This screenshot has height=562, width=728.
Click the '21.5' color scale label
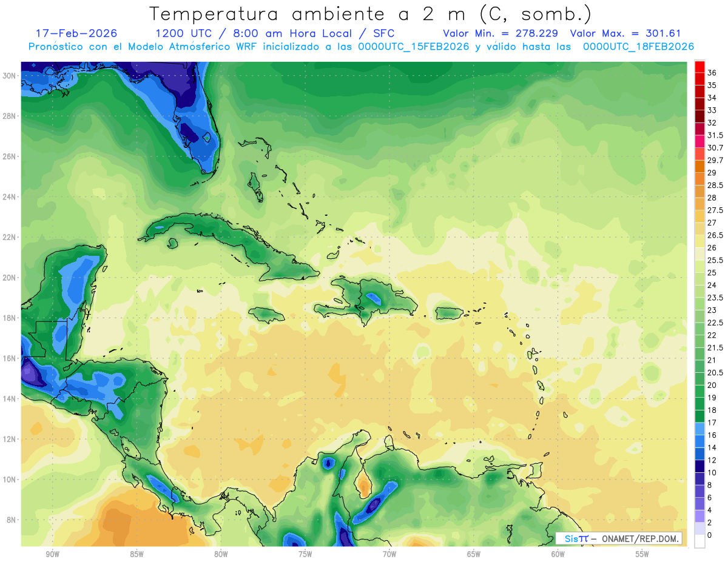click(x=715, y=347)
